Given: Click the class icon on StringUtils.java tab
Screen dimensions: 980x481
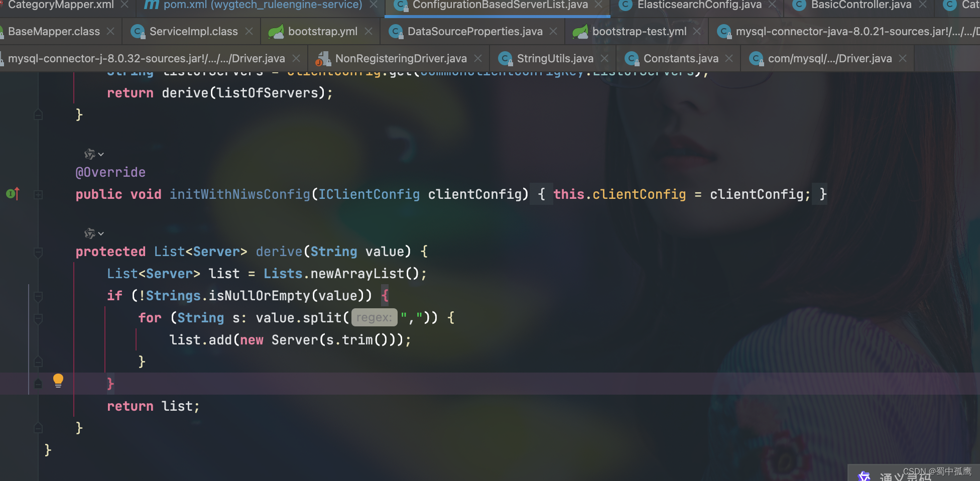Looking at the screenshot, I should tap(505, 58).
